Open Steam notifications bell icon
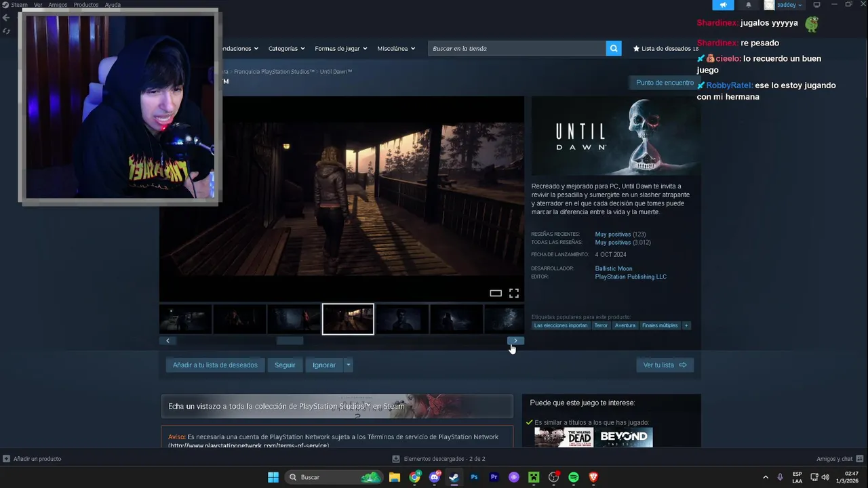 [749, 5]
